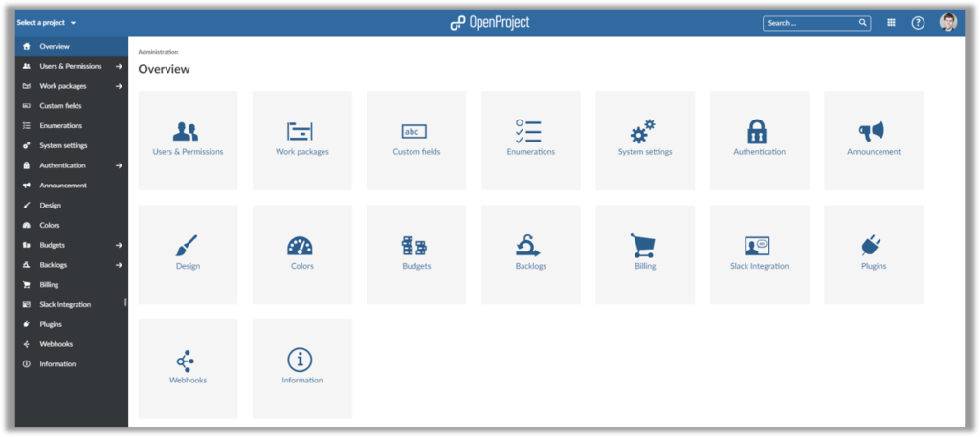Open the modules grid icon in header

(x=891, y=23)
